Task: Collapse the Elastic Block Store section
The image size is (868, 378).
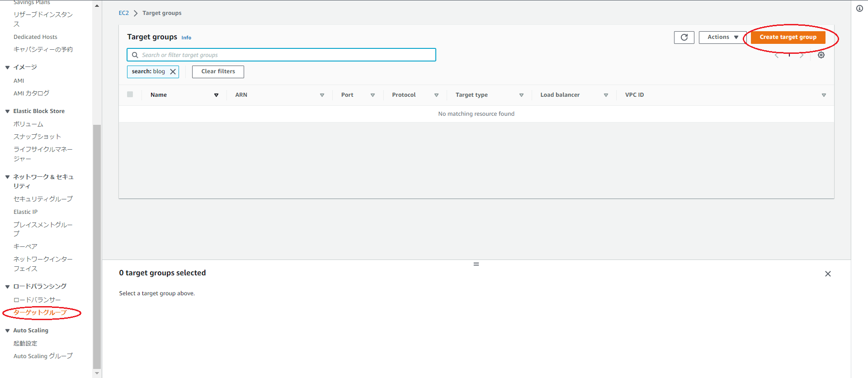Action: [x=8, y=111]
